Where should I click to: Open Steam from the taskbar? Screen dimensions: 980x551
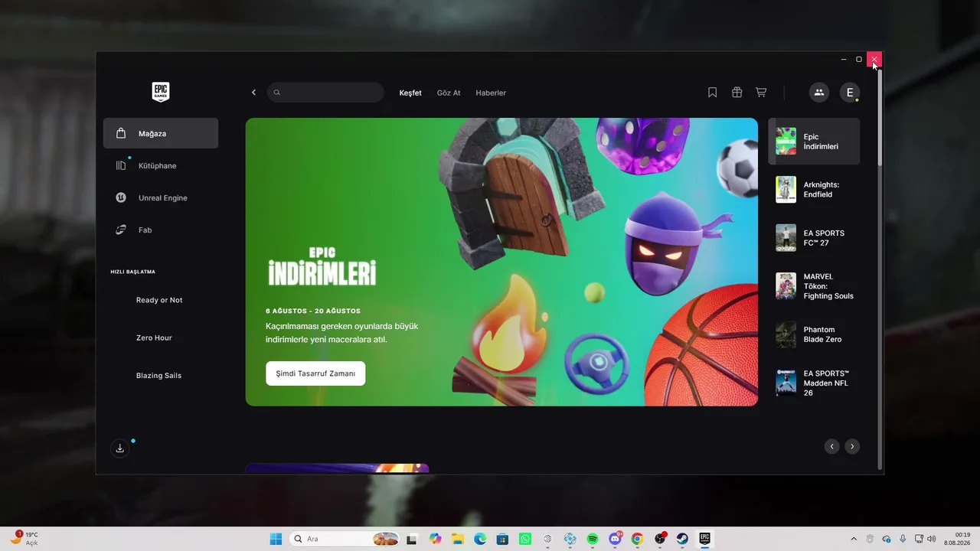681,539
